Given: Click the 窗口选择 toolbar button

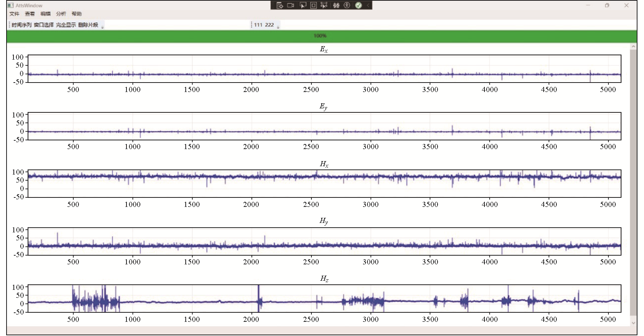Looking at the screenshot, I should (44, 25).
